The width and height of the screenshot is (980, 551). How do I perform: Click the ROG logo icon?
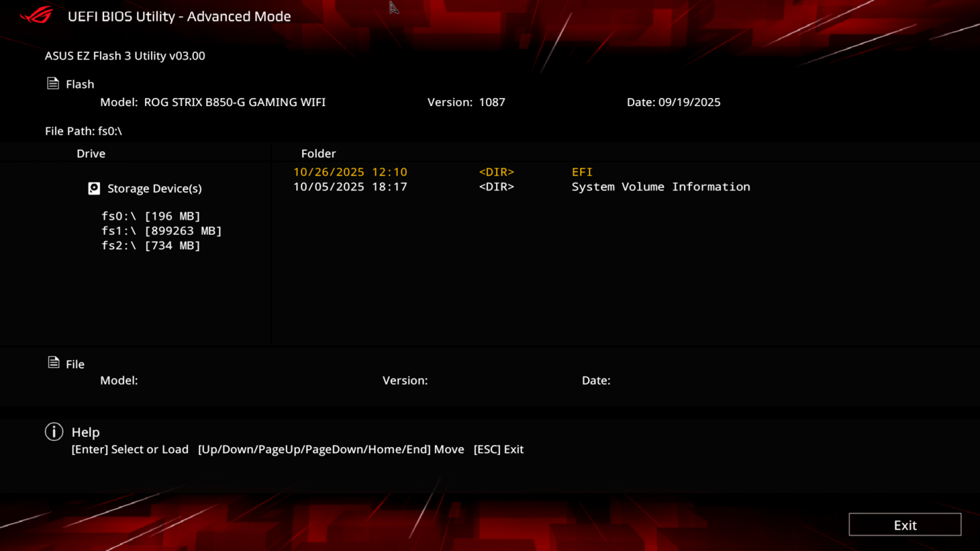pos(36,15)
